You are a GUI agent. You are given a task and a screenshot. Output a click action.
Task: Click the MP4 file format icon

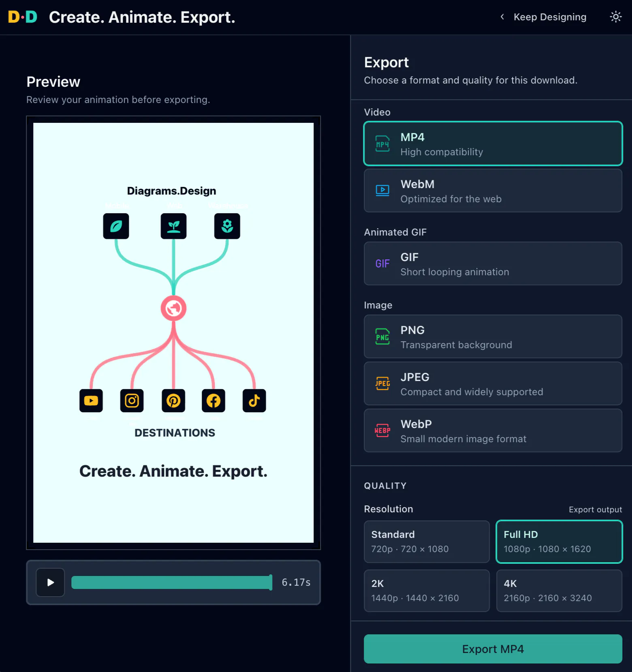pos(382,143)
